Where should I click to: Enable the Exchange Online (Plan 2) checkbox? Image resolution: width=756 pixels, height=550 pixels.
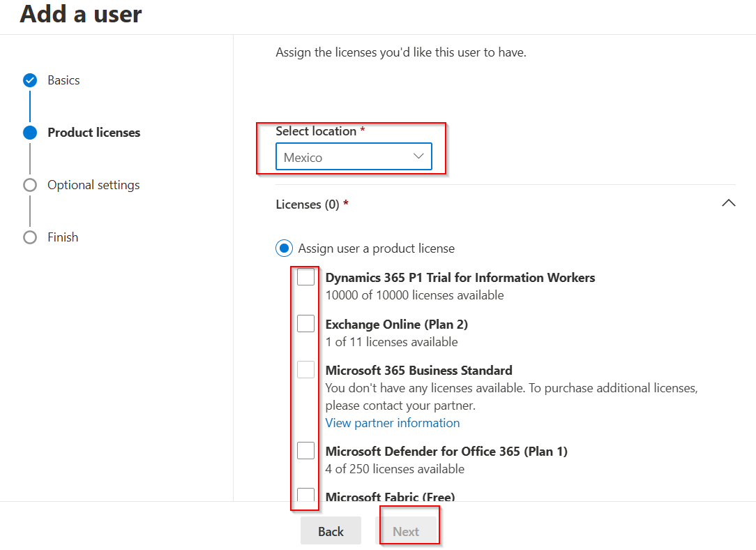306,324
